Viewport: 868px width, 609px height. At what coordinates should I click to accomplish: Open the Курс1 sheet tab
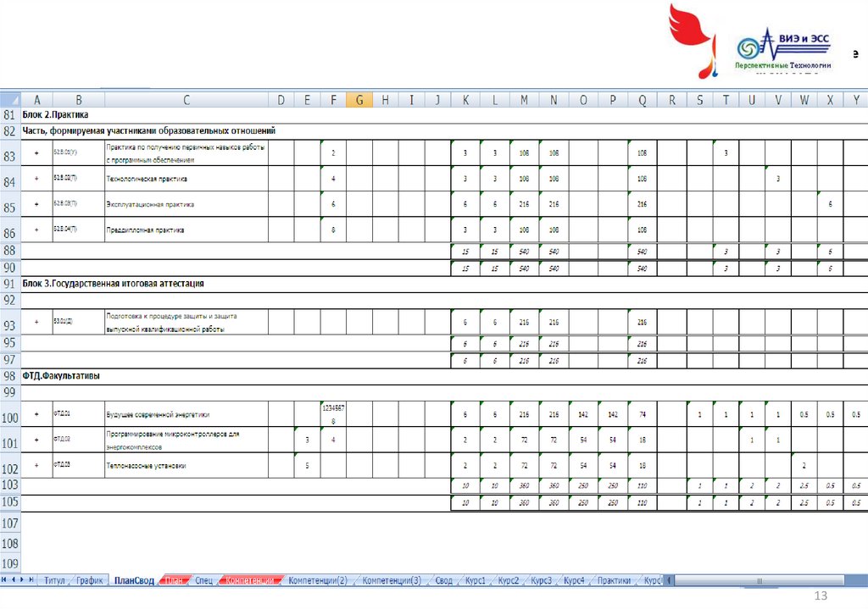[476, 580]
